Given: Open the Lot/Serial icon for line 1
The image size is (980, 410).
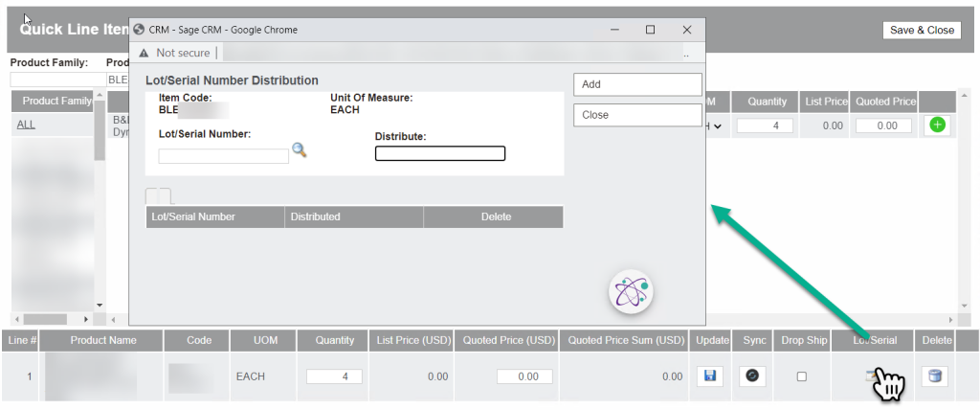Looking at the screenshot, I should click(x=871, y=376).
